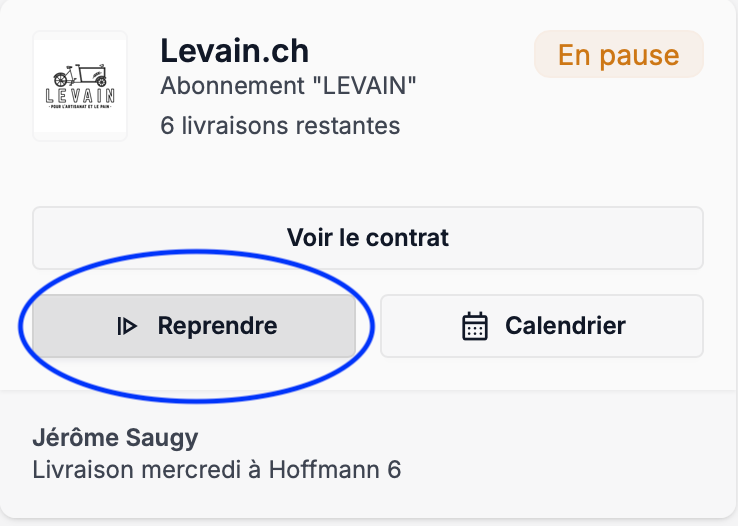
Task: Click the play icon on Reprendre
Action: coord(127,326)
